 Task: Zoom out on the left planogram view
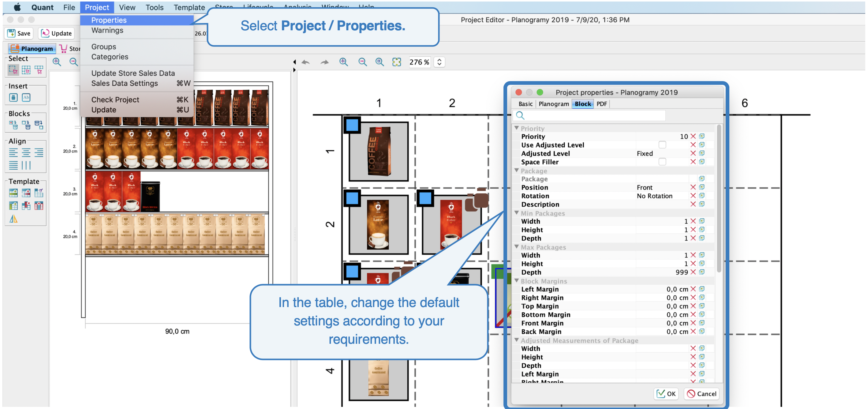coord(73,62)
